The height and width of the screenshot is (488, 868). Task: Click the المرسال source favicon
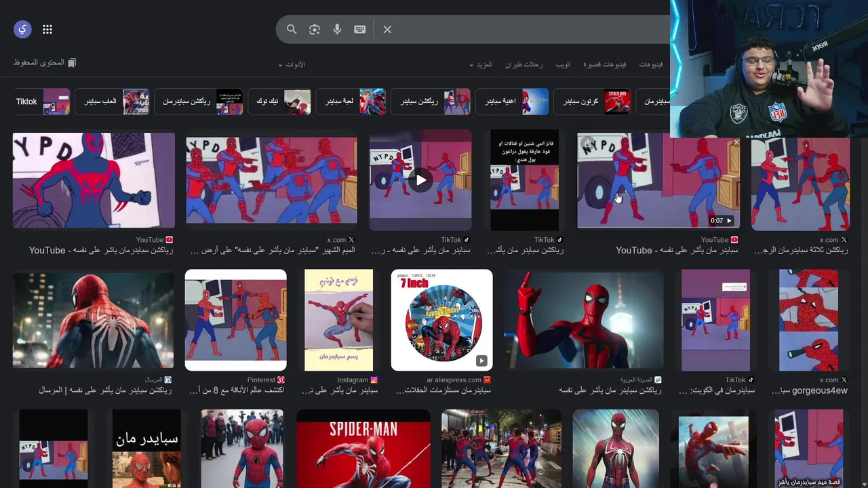pyautogui.click(x=169, y=380)
